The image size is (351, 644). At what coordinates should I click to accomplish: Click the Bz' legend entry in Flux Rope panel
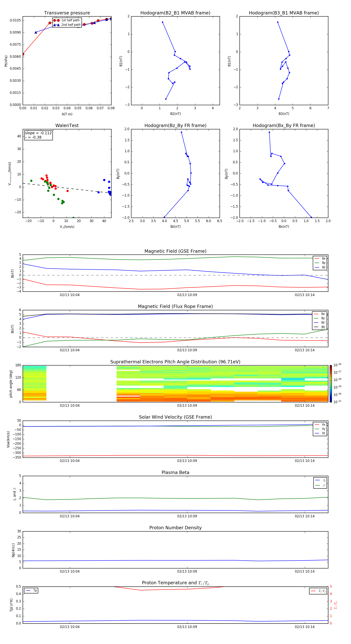(320, 323)
